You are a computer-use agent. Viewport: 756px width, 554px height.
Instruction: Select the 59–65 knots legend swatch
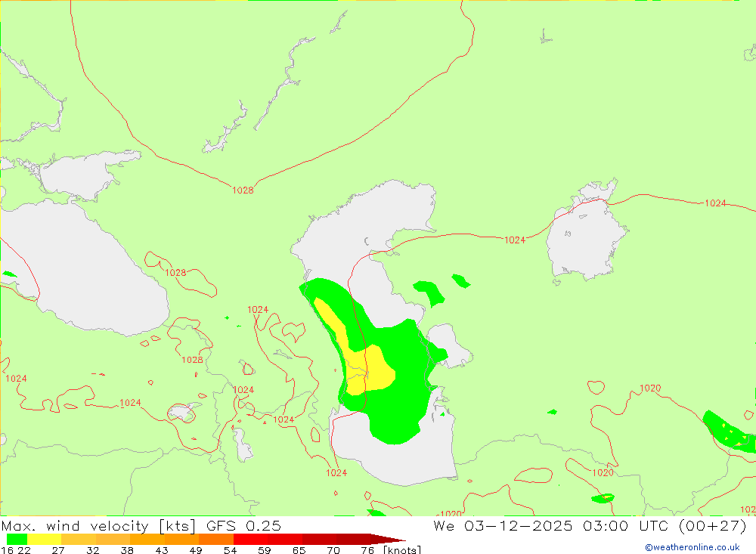(x=285, y=539)
